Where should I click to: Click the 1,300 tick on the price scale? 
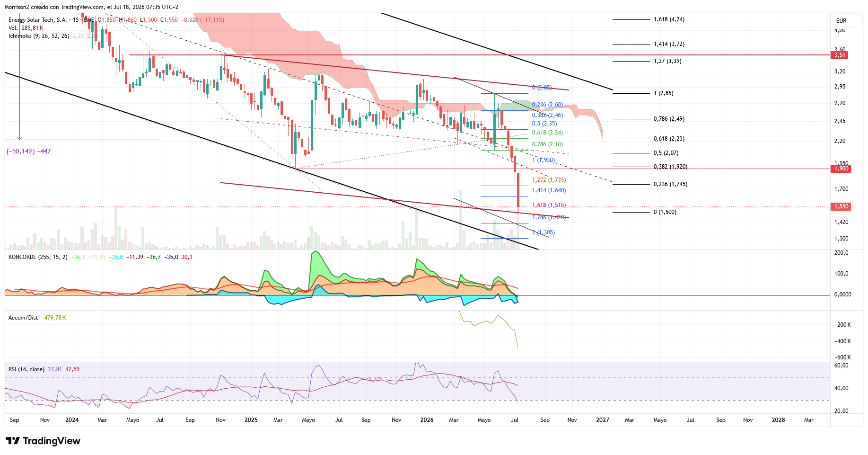(842, 239)
